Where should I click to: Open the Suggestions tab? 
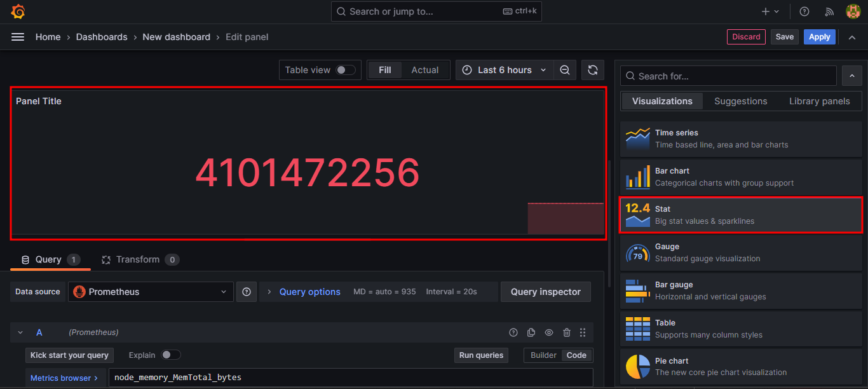point(740,100)
